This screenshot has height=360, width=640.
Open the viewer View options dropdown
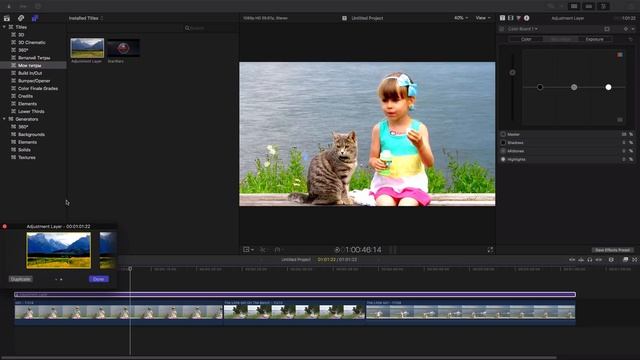click(483, 18)
